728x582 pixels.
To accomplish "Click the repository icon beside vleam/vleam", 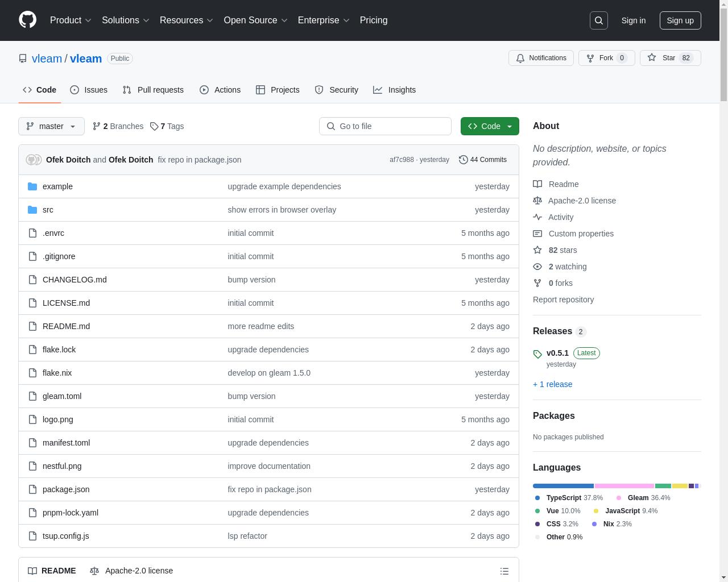I will (23, 59).
